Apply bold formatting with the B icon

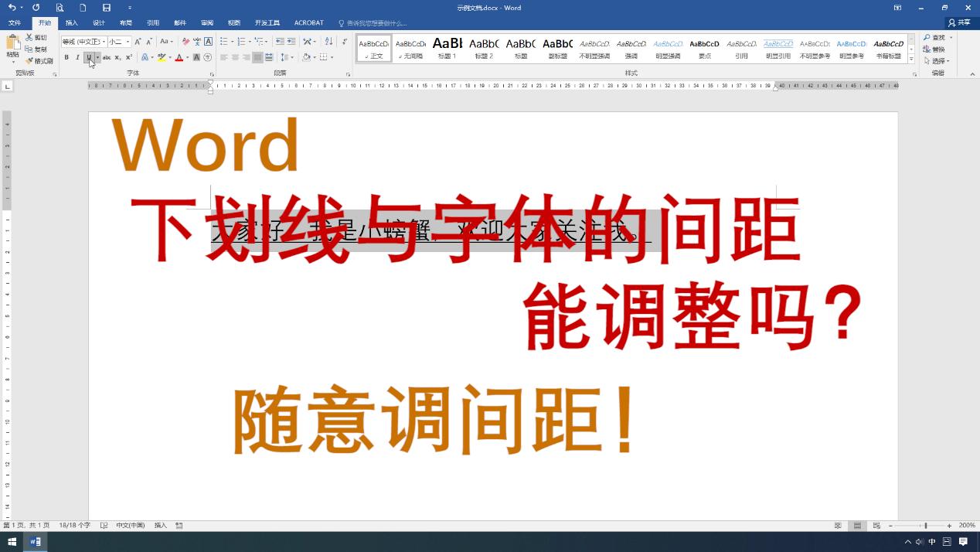pos(66,56)
